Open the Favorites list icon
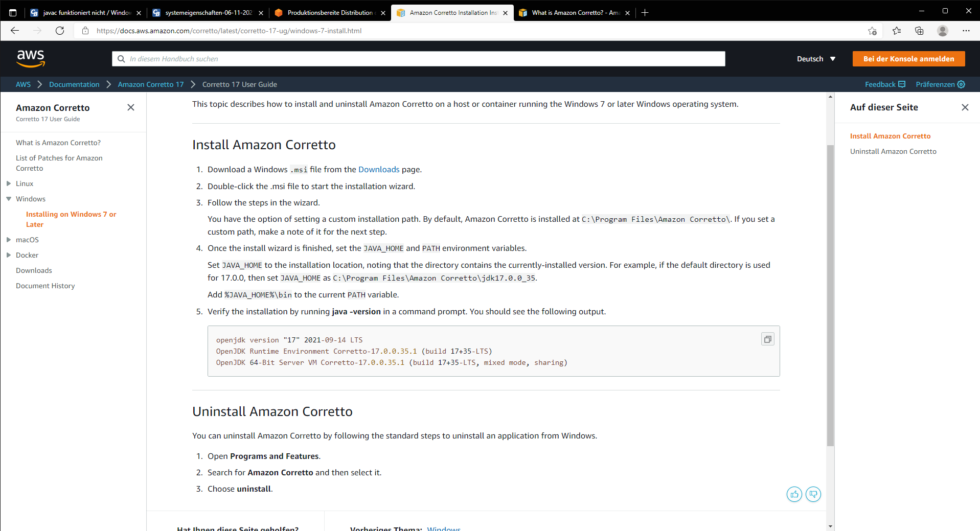980x531 pixels. (897, 31)
